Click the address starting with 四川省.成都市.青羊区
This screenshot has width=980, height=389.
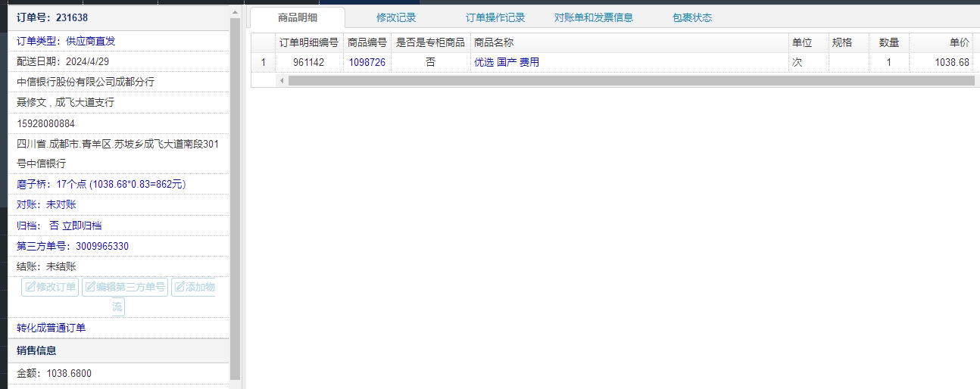(x=117, y=154)
